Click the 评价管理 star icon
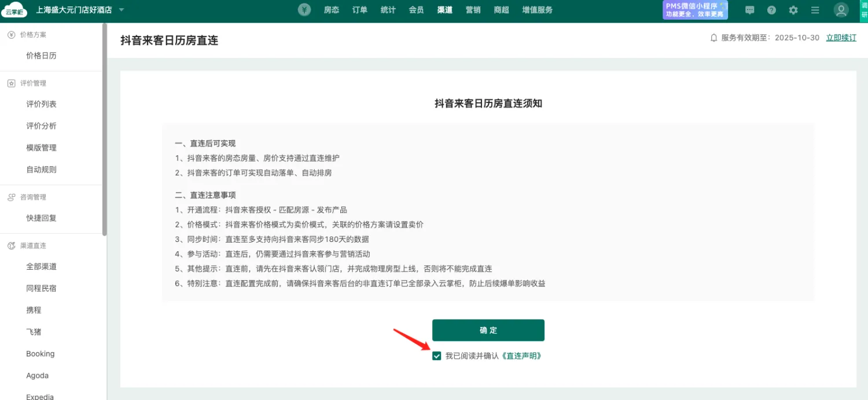Viewport: 868px width, 400px height. (x=11, y=83)
